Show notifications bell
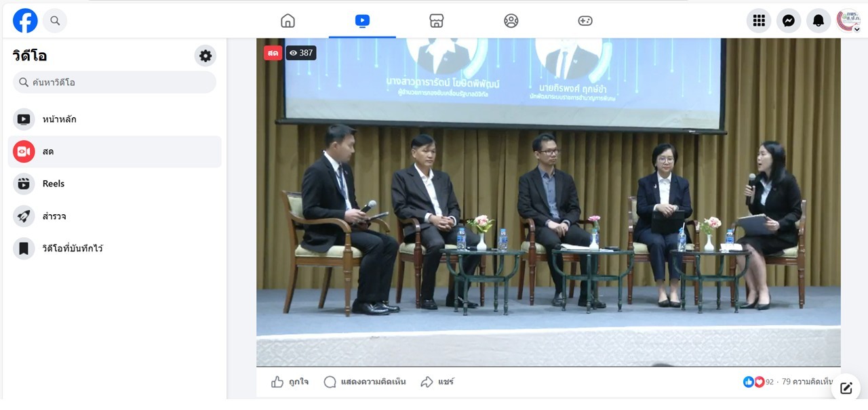868x410 pixels. click(818, 21)
